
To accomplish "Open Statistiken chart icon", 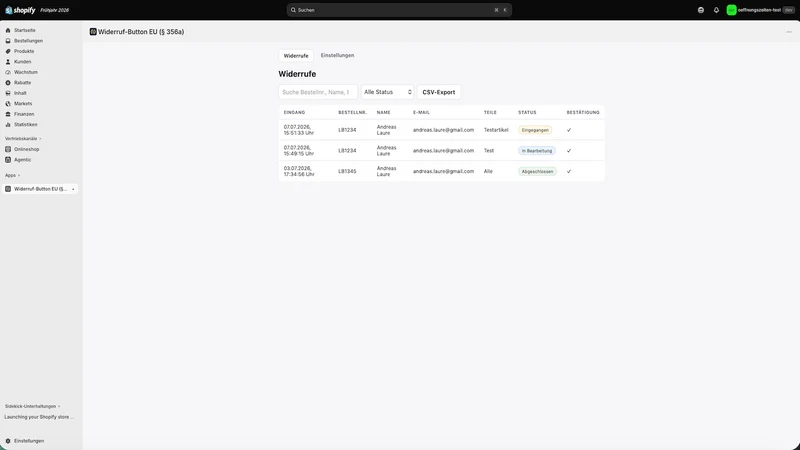I will 8,124.
